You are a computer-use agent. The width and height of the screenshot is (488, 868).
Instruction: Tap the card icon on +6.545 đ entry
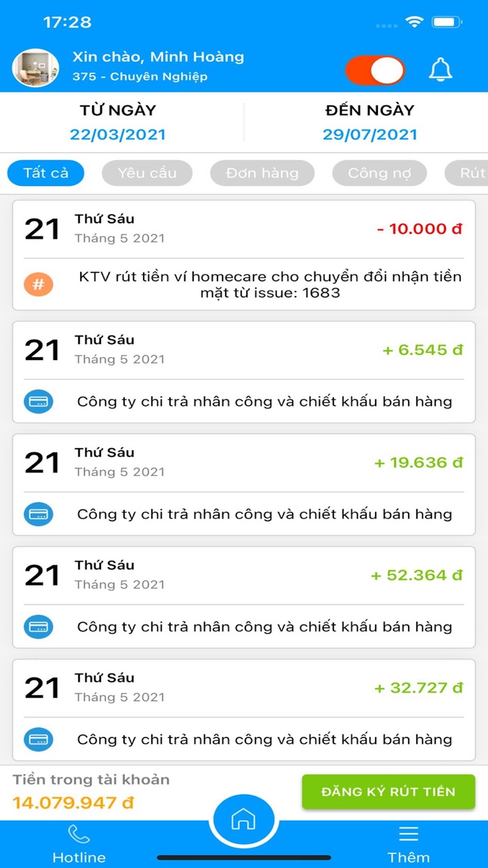pos(38,402)
